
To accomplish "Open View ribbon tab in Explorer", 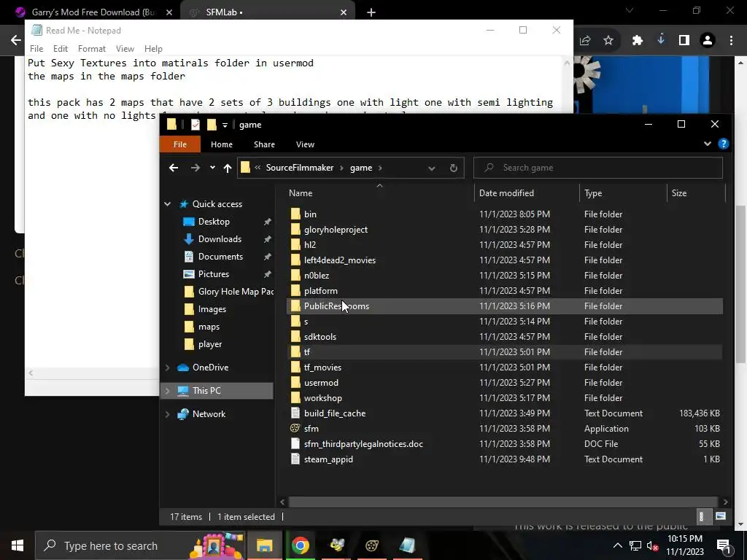I will [305, 144].
